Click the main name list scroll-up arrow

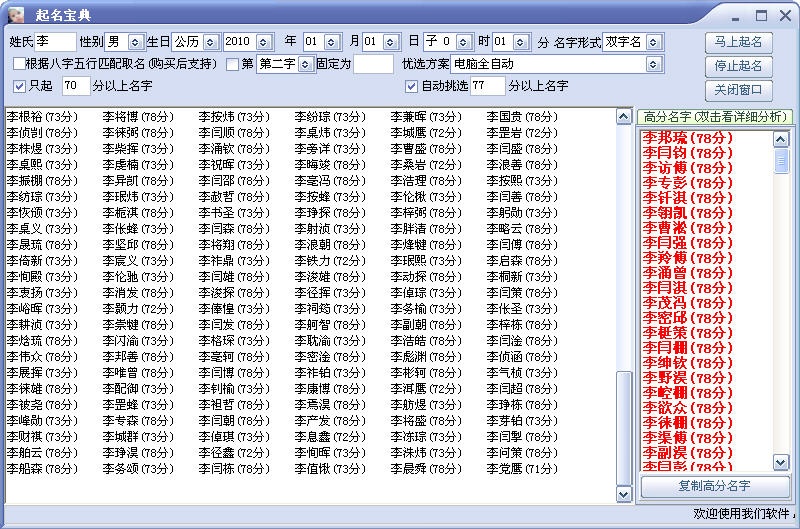[x=623, y=117]
